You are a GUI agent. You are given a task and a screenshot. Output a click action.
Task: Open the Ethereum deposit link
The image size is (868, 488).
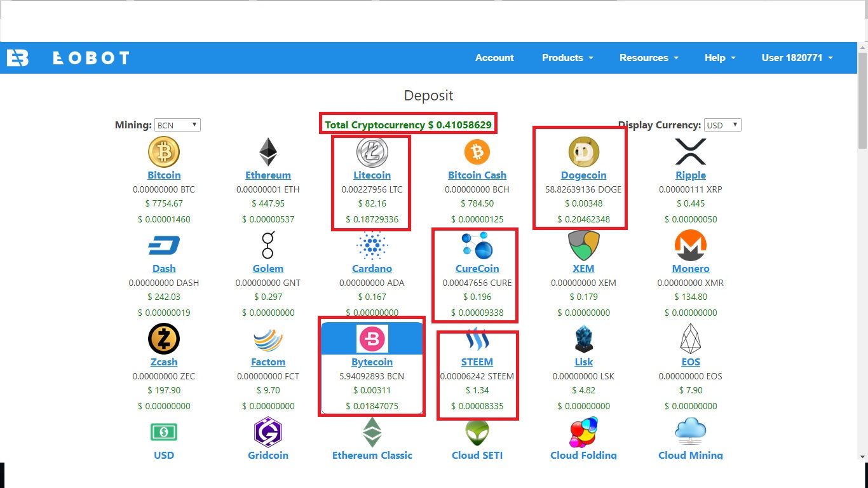268,175
